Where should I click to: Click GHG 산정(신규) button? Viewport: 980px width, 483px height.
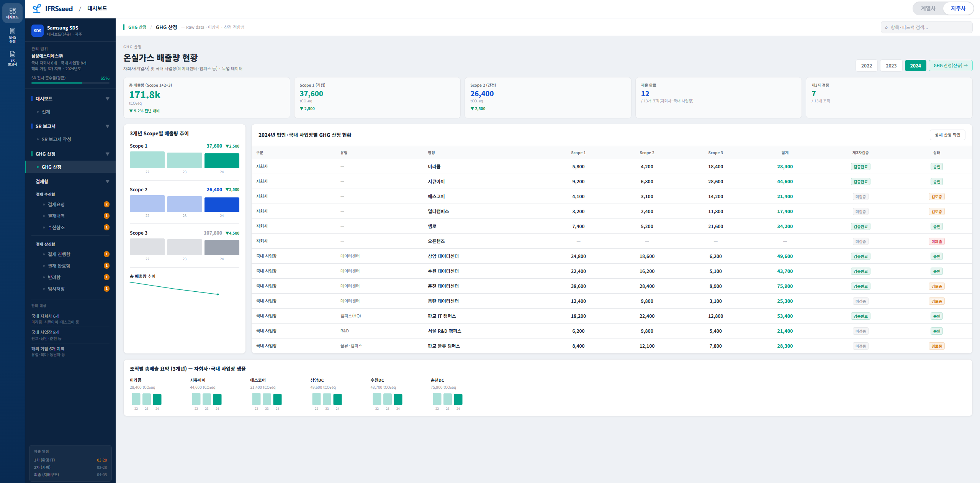[x=950, y=66]
